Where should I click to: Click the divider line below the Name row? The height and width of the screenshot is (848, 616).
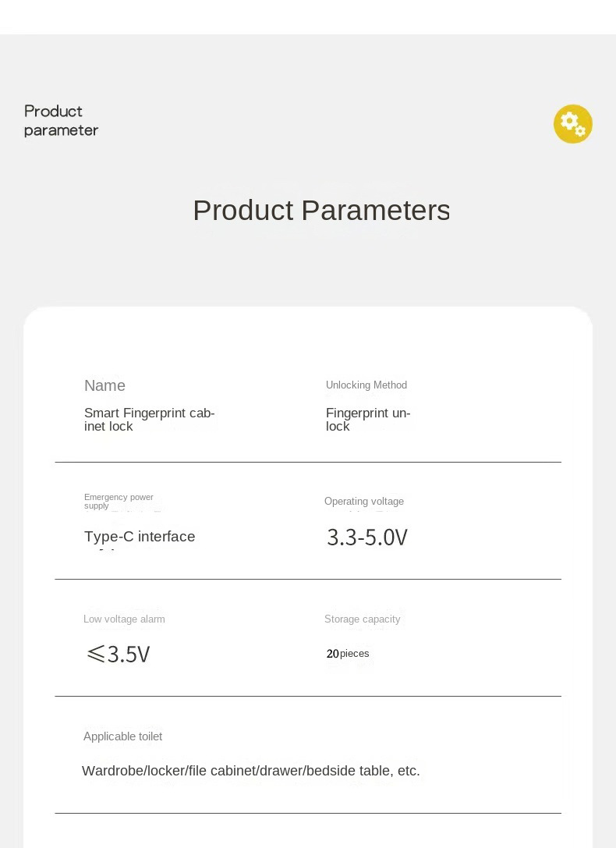coord(308,463)
